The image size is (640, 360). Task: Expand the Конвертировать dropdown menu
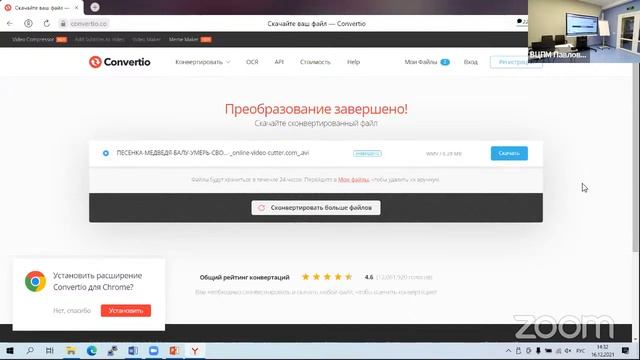coord(203,62)
